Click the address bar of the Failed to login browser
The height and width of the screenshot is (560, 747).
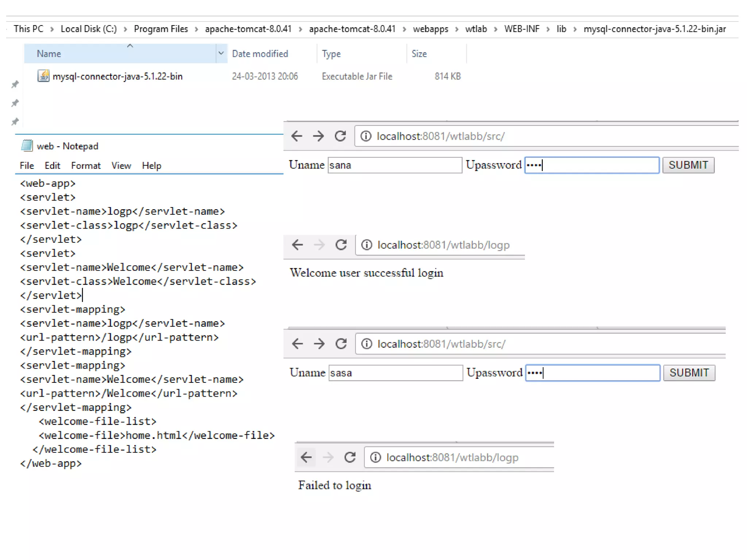pos(459,457)
